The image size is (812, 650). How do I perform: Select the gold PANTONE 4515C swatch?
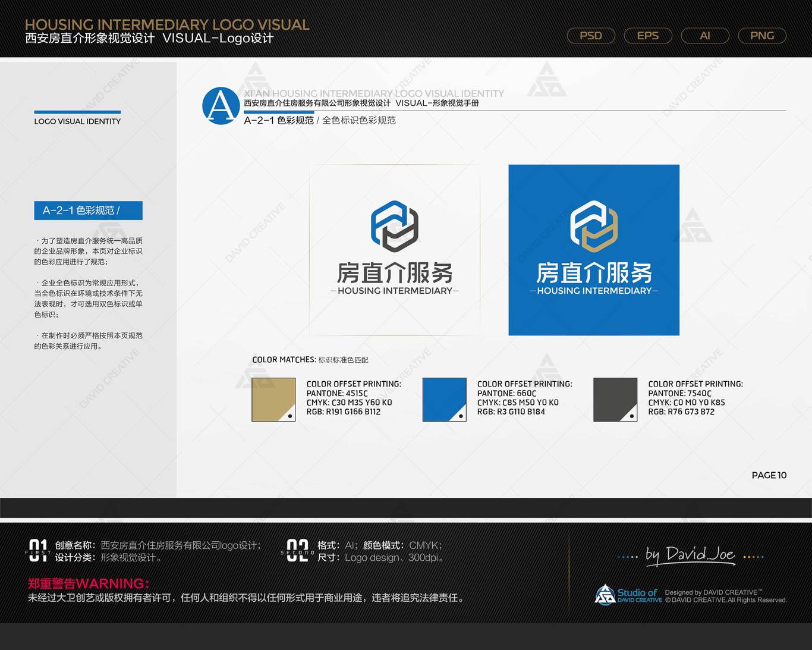coord(273,400)
